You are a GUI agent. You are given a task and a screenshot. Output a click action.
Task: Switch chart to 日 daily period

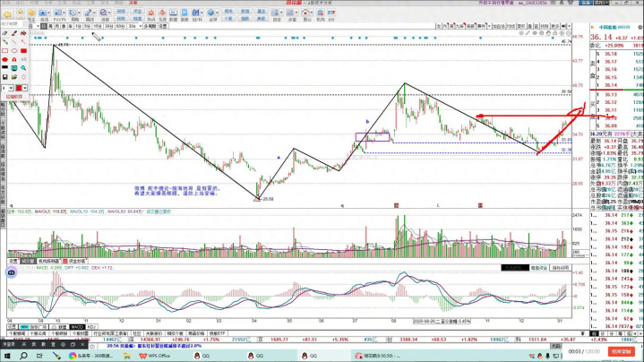click(44, 26)
